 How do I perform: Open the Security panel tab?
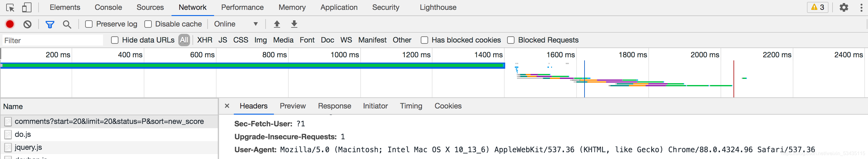coord(386,7)
